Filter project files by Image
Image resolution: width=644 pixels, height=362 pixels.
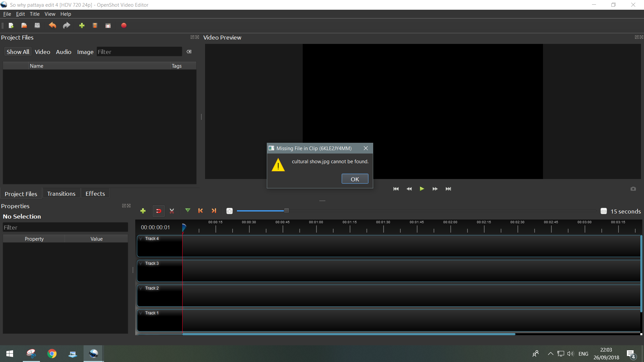point(85,52)
